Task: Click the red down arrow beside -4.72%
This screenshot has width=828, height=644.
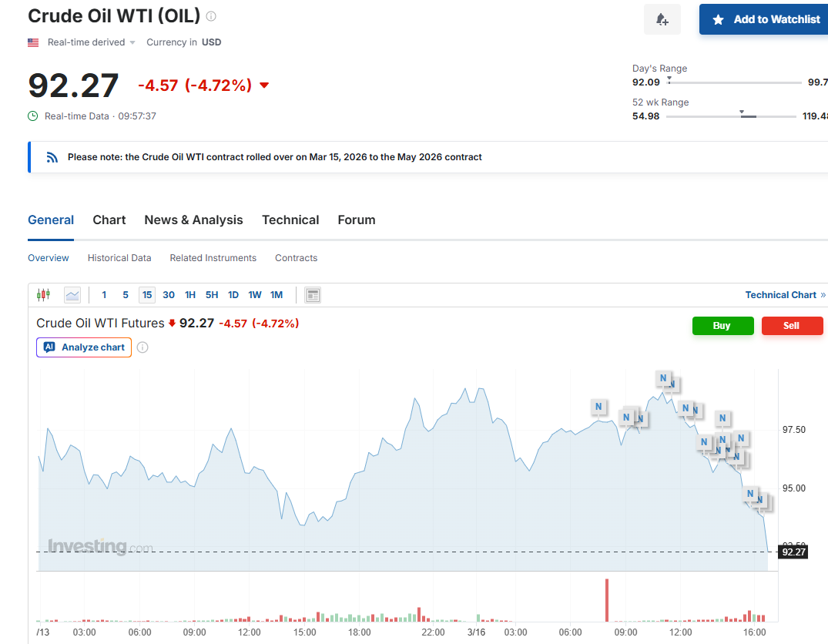Action: pos(264,85)
